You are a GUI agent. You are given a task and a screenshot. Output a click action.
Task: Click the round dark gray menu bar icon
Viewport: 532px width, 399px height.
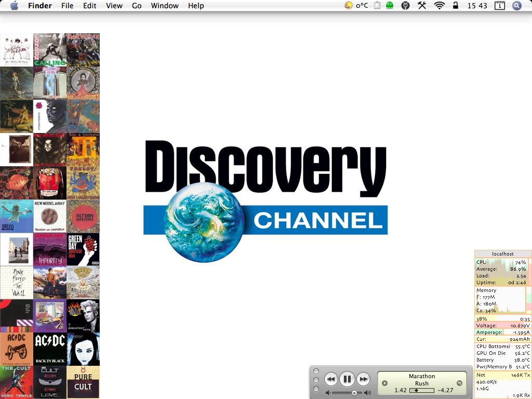pos(405,5)
